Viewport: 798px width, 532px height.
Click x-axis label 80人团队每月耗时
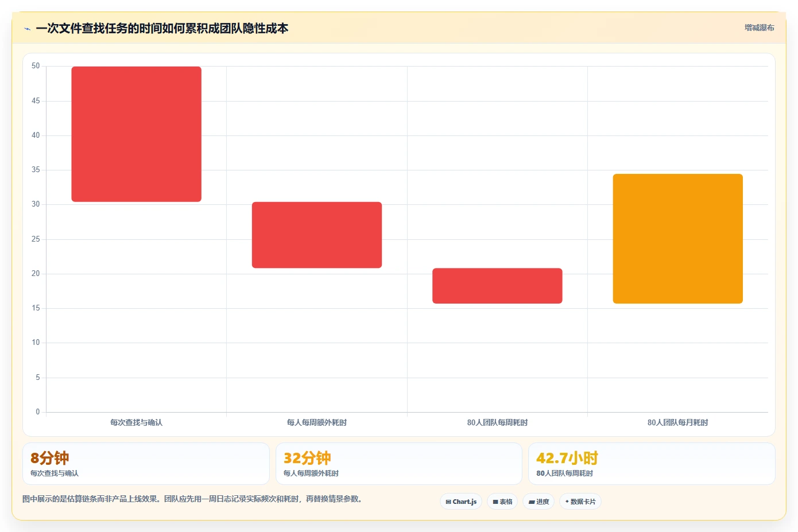click(x=678, y=422)
